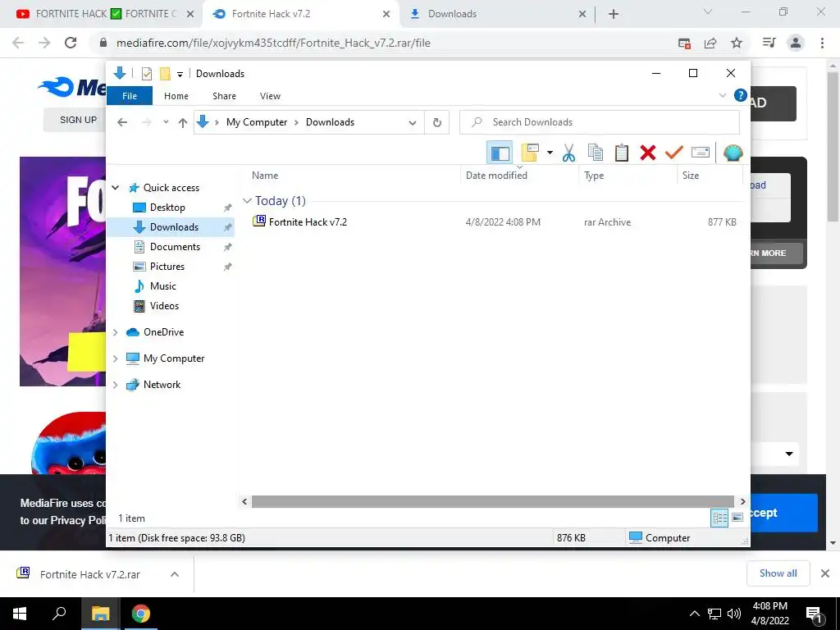Screen dimensions: 840x630
Task: Show hidden tray icons arrow
Action: (694, 614)
